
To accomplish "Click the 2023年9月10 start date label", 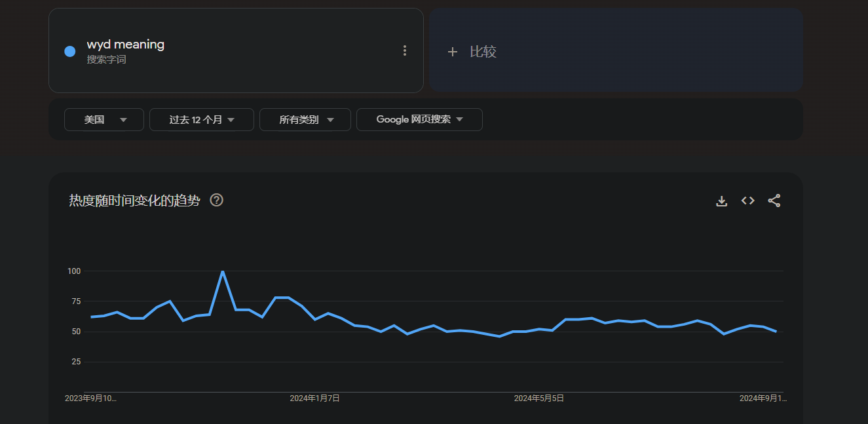I will (90, 398).
